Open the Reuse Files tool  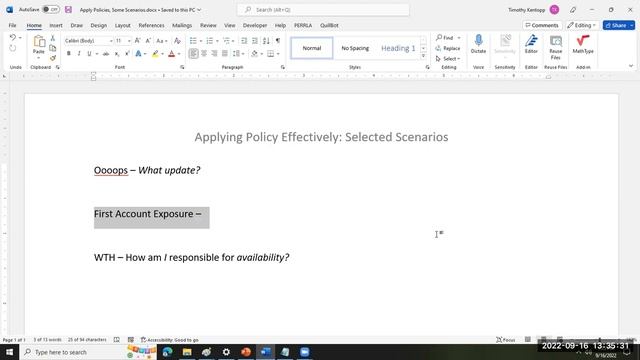click(x=556, y=40)
